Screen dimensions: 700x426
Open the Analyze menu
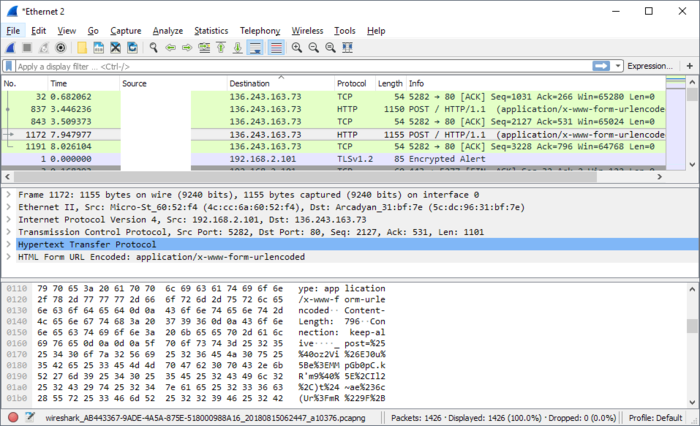pos(168,31)
